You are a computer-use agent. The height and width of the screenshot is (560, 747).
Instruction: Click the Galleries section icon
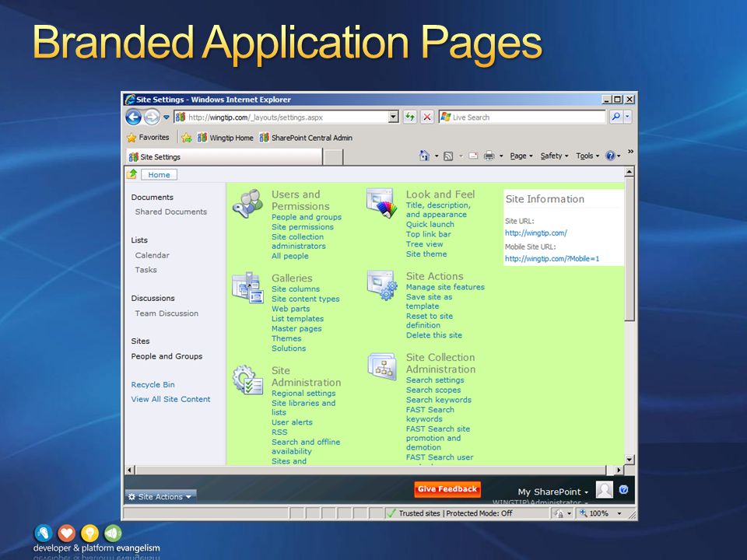tap(247, 287)
